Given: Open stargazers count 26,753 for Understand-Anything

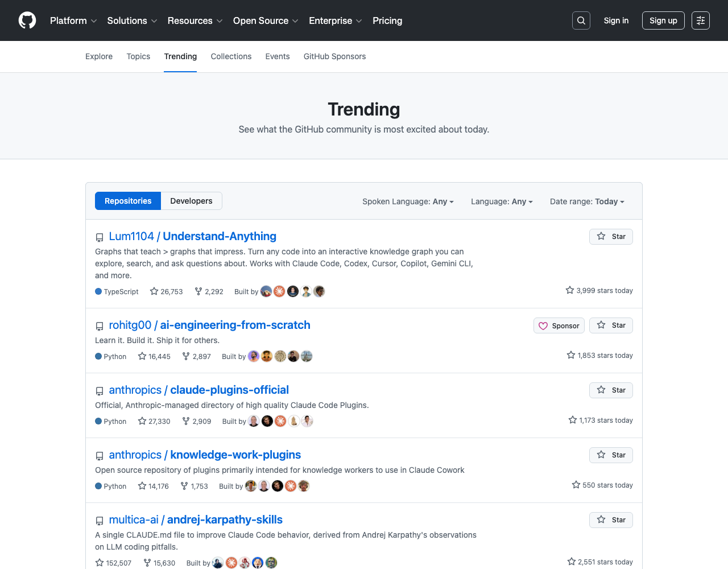Looking at the screenshot, I should (x=166, y=291).
